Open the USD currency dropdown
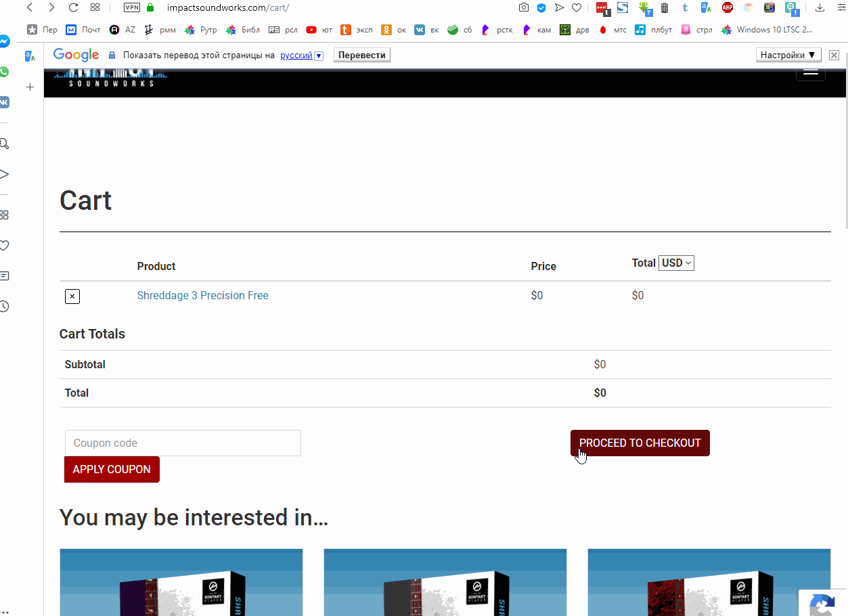The width and height of the screenshot is (848, 616). [676, 263]
